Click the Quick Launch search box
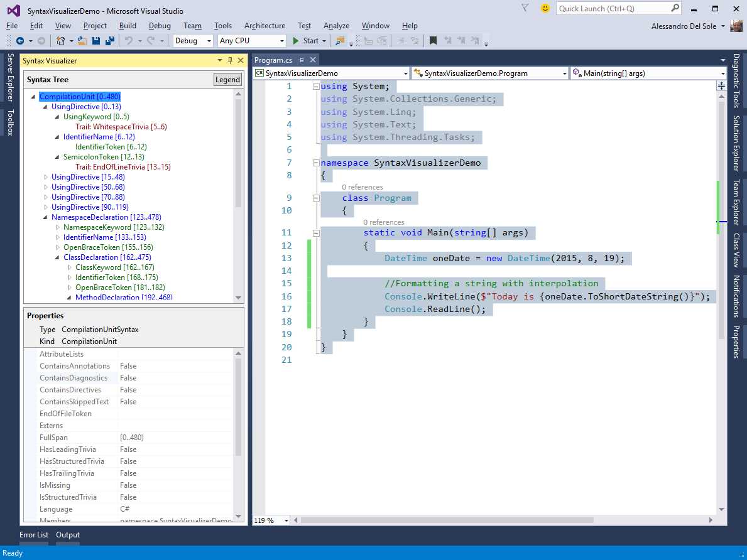747x560 pixels. pos(613,8)
